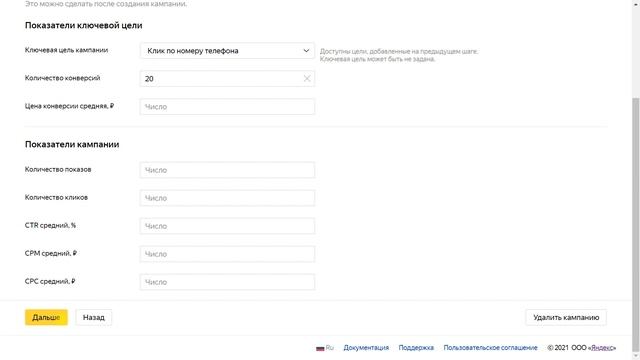Open the Яндекс link in the footer
The width and height of the screenshot is (640, 360).
coord(602,348)
